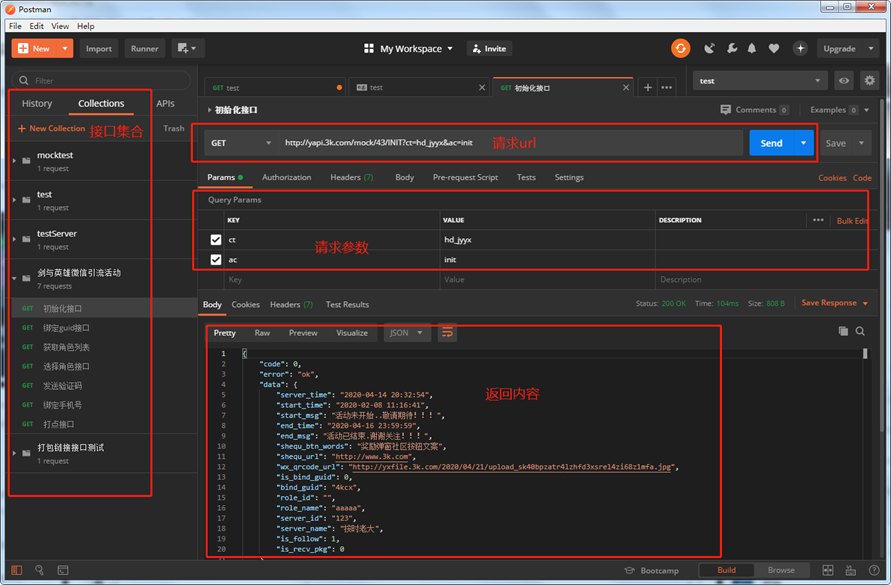The image size is (891, 585).
Task: Toggle the sidebar icon in status bar
Action: tap(16, 570)
